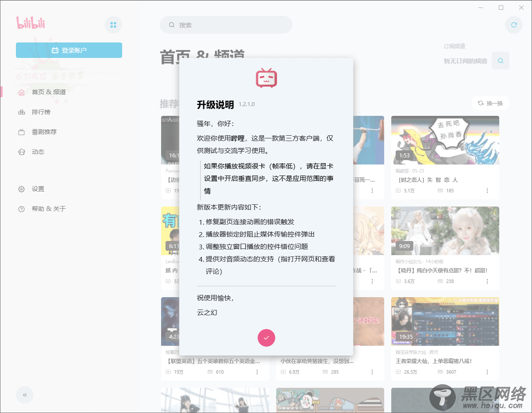
Task: Click the comment count 285
Action: 335,372
